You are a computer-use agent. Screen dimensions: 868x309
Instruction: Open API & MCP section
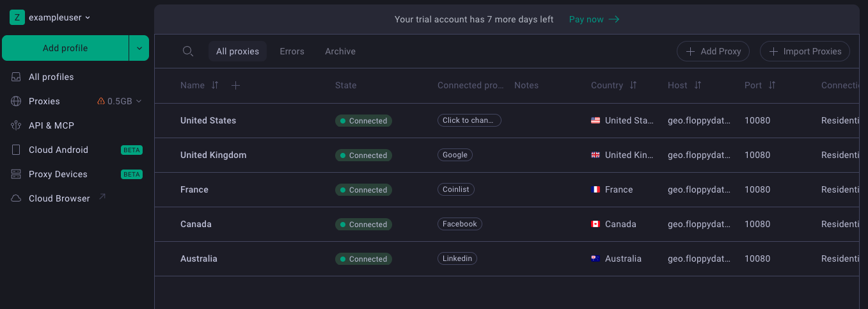pos(51,125)
